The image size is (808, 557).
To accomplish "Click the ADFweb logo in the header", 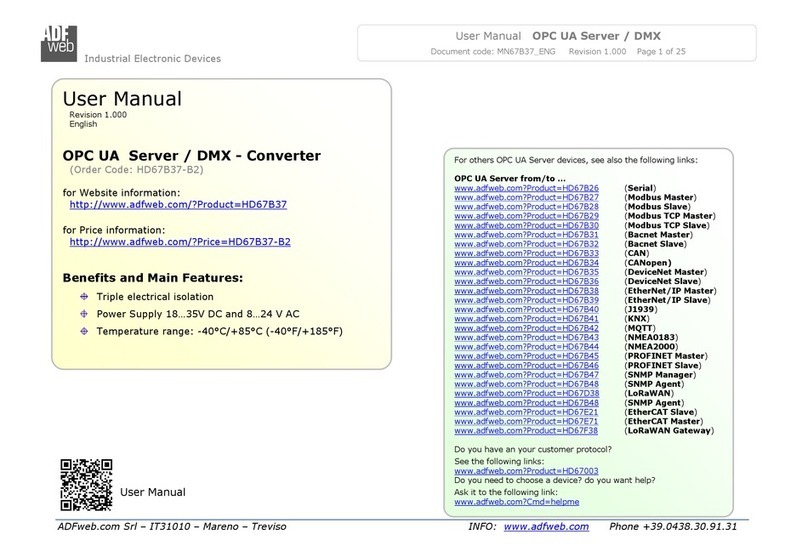I will pyautogui.click(x=59, y=44).
